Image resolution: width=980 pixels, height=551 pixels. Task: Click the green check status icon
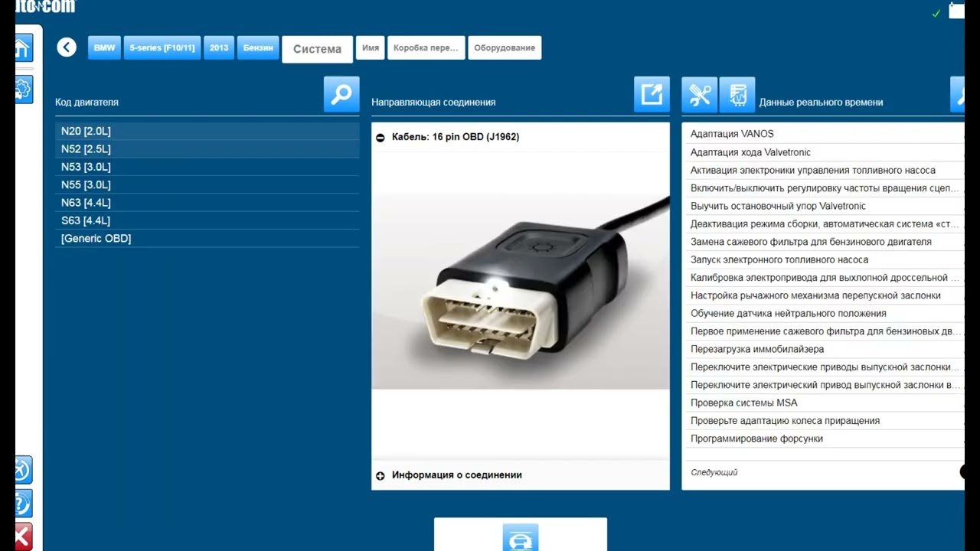(x=936, y=14)
